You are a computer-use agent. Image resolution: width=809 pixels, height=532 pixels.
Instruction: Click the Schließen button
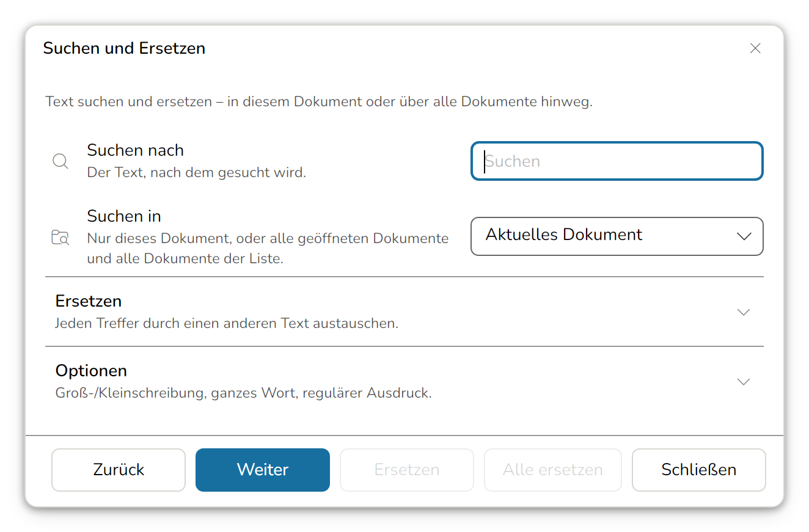point(698,470)
